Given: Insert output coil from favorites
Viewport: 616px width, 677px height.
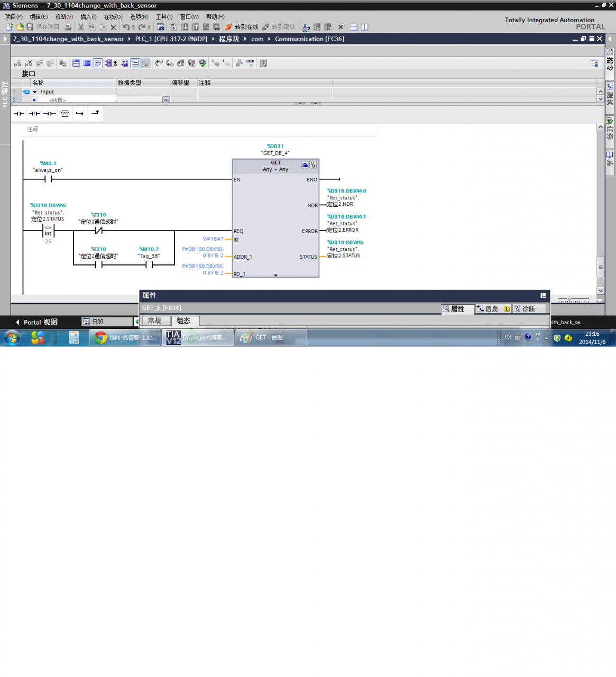Looking at the screenshot, I should tap(50, 114).
